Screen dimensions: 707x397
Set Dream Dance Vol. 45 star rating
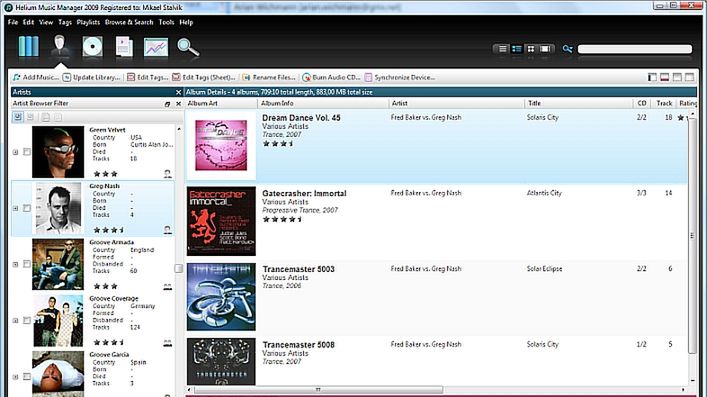tap(279, 143)
